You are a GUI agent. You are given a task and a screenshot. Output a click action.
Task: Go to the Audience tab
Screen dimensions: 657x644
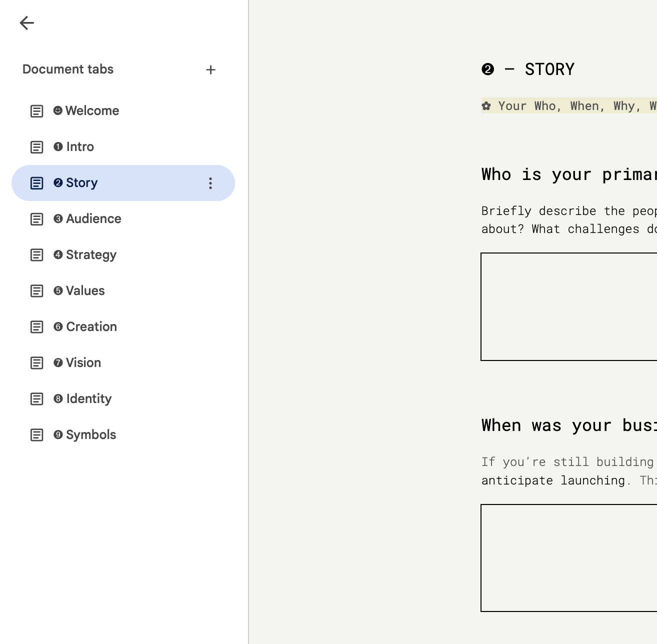[123, 219]
